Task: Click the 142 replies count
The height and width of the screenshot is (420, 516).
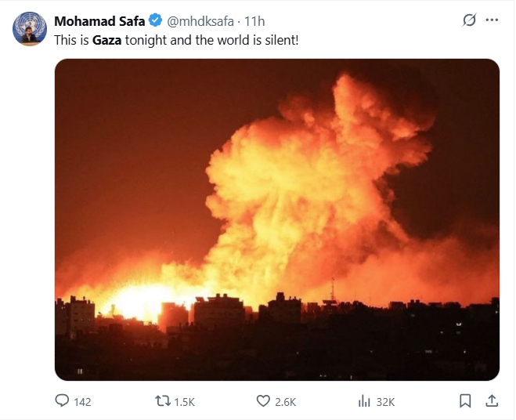Action: point(82,402)
